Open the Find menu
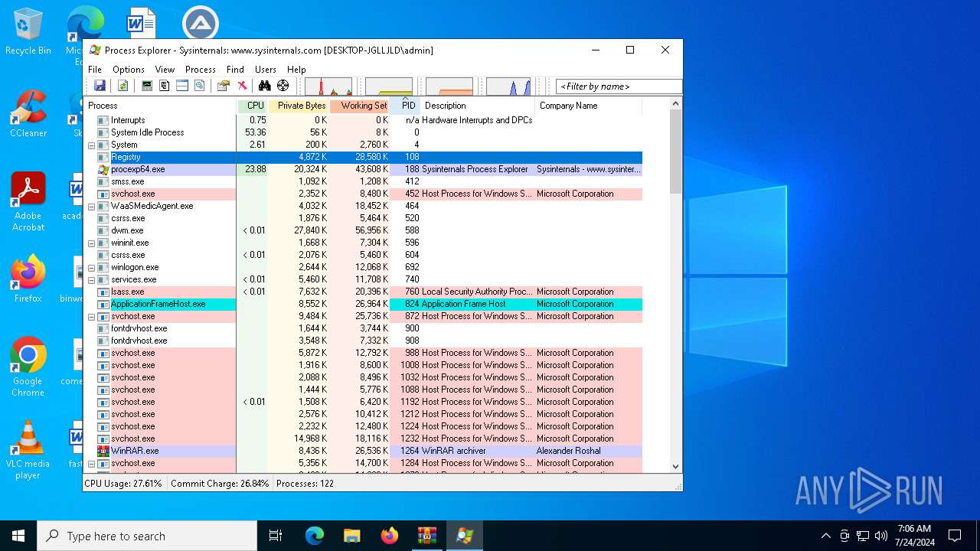 click(x=235, y=69)
